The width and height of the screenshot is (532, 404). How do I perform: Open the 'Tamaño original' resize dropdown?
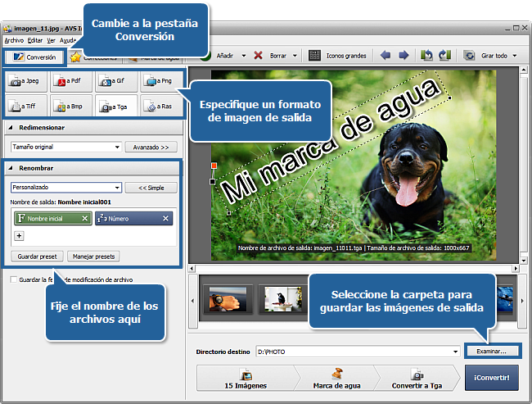tap(117, 148)
